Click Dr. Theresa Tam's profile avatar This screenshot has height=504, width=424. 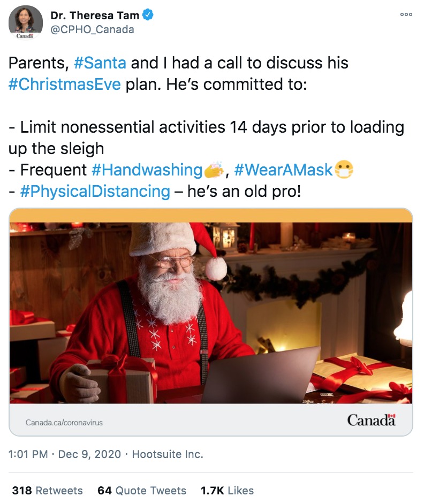(x=25, y=22)
